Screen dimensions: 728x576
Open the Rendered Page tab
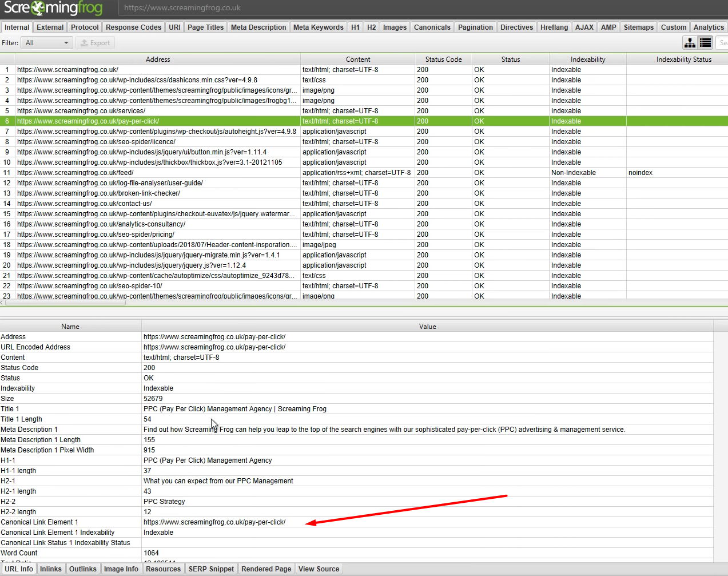tap(266, 569)
